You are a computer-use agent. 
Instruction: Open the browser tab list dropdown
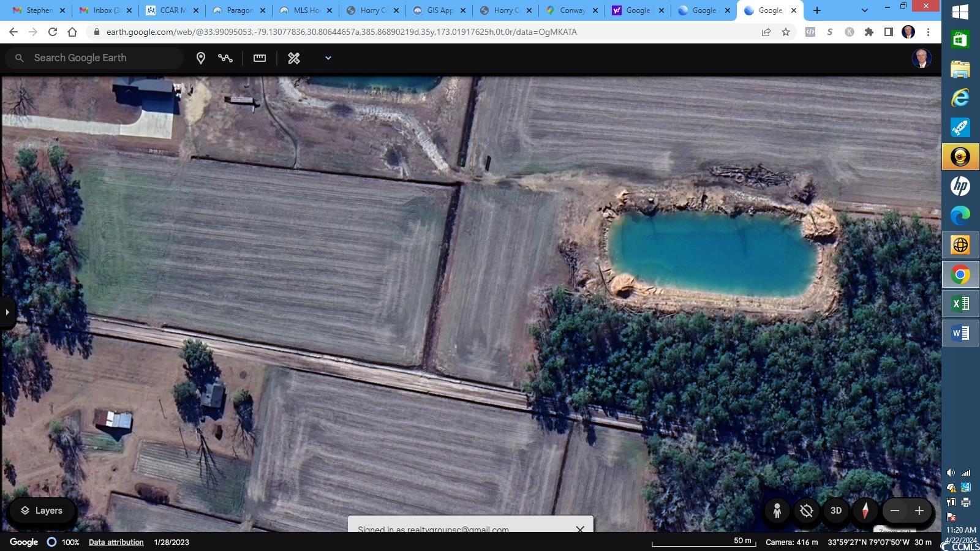tap(864, 10)
